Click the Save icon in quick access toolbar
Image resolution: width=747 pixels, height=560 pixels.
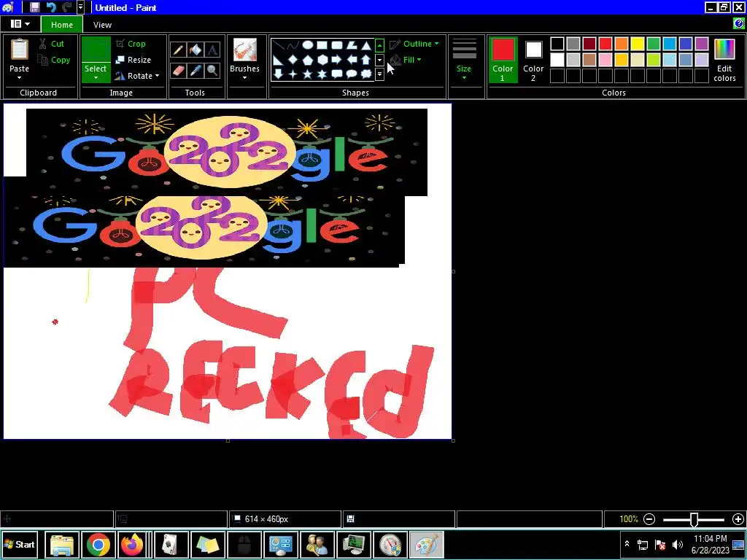[x=34, y=7]
